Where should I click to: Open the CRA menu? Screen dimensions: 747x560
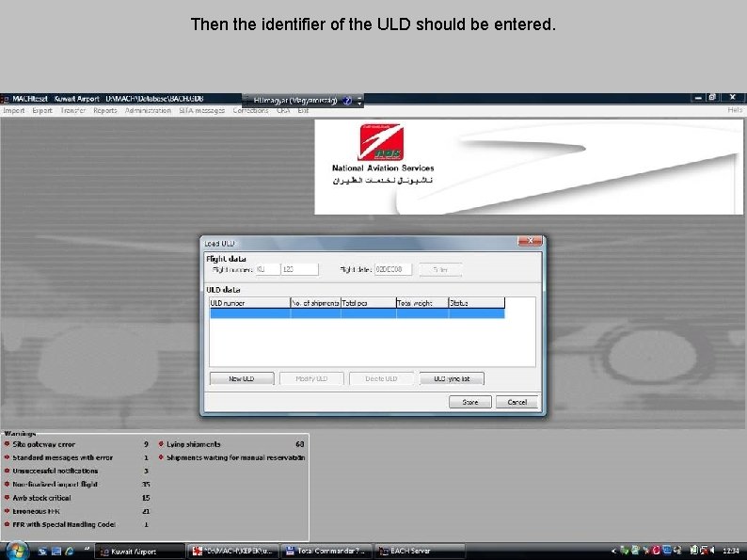pos(283,110)
